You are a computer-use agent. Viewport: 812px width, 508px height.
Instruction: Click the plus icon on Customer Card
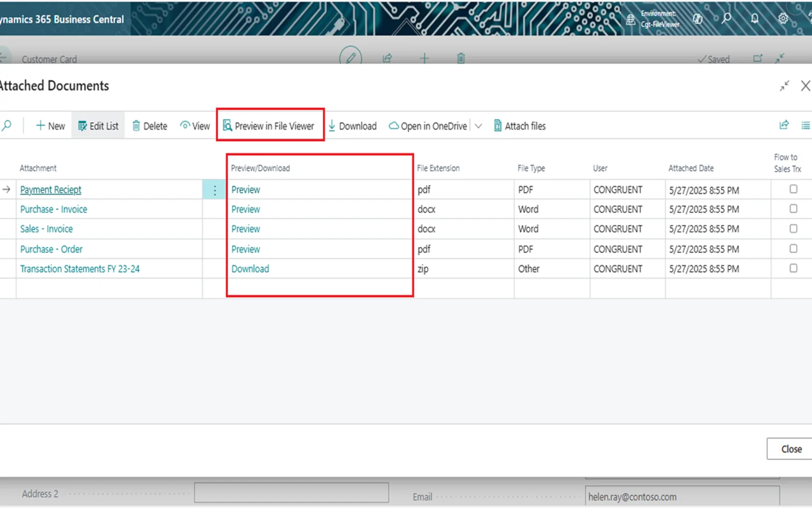(x=424, y=58)
